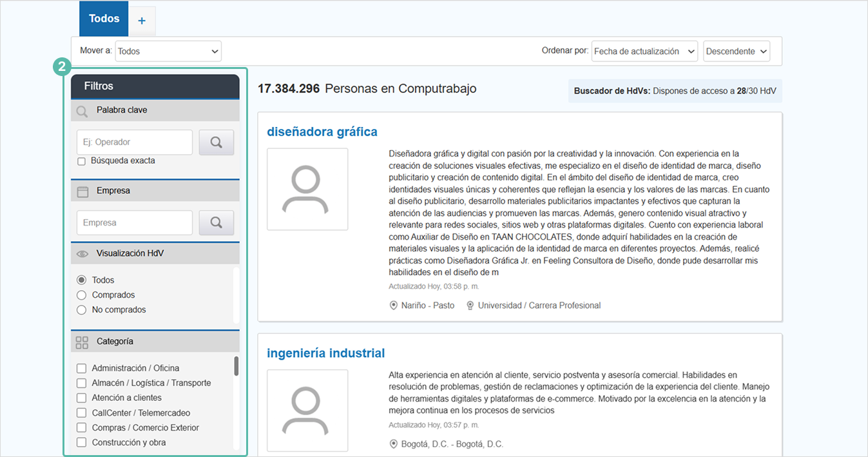Open the Mover a dropdown
This screenshot has height=457, width=868.
point(168,52)
